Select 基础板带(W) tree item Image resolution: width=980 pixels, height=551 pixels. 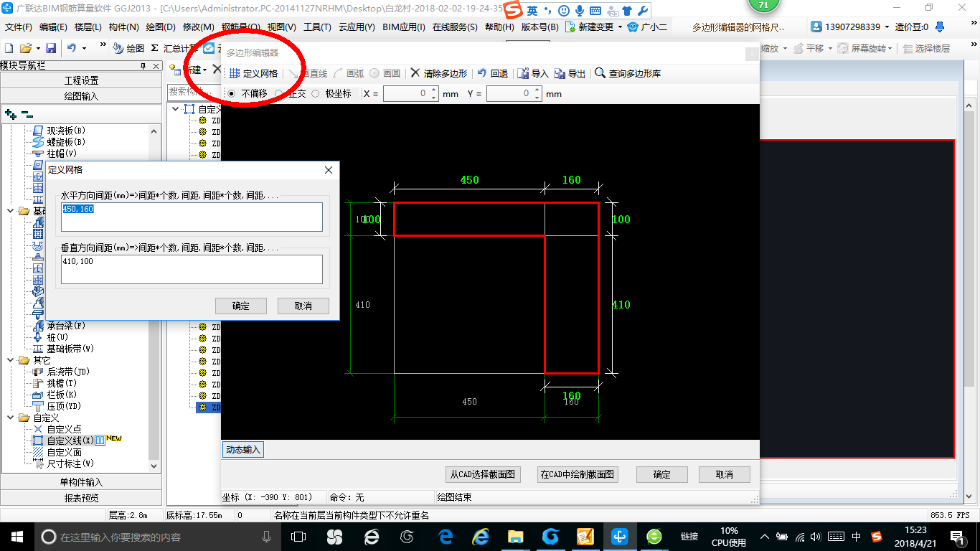tap(63, 349)
